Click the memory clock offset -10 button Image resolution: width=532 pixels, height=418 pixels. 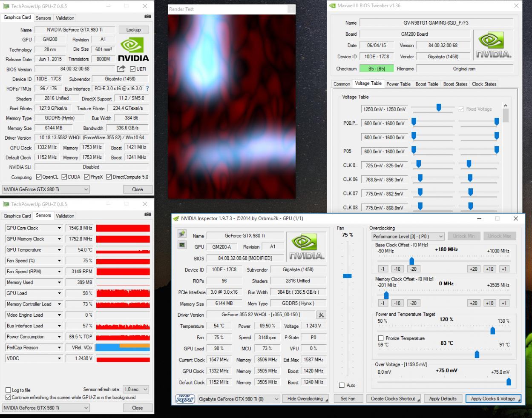point(397,303)
